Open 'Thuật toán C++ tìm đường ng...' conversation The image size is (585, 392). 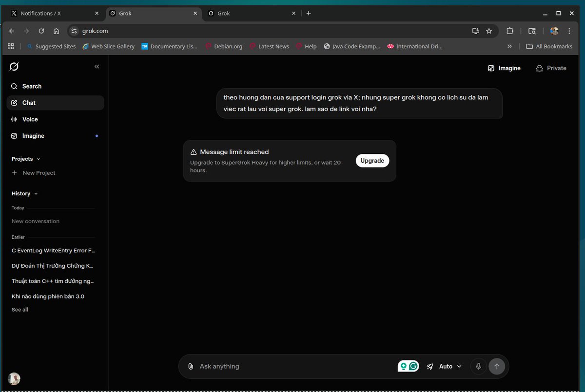(x=53, y=281)
